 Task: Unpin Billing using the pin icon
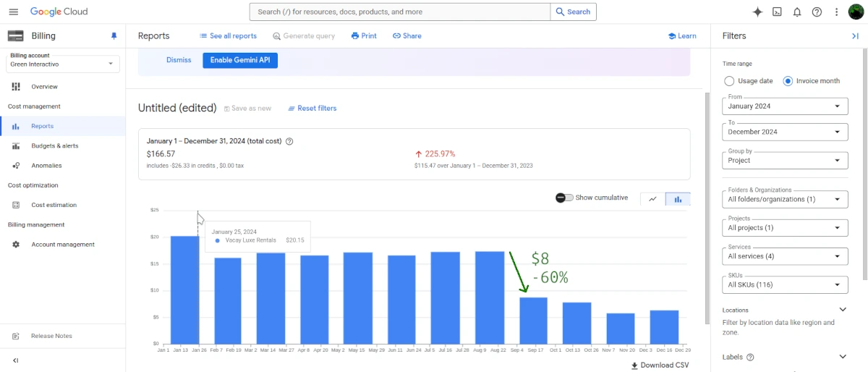coord(114,36)
